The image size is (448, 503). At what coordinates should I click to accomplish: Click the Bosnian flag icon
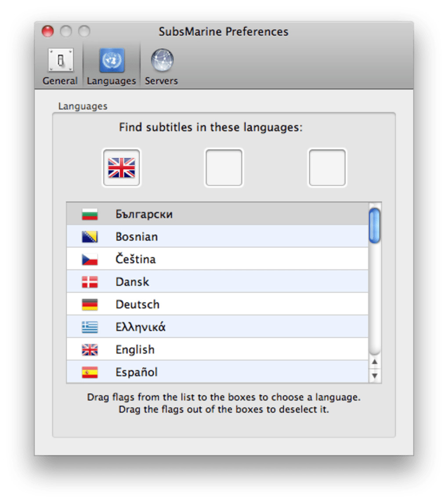tap(90, 237)
